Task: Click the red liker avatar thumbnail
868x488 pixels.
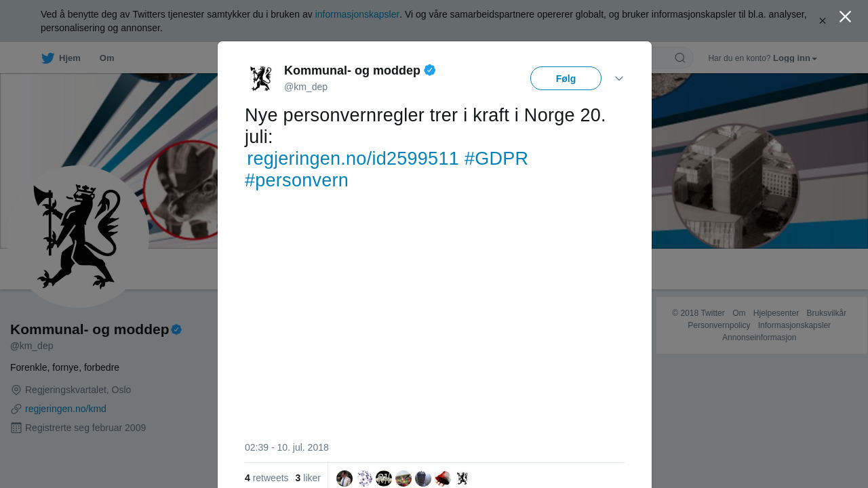Action: pos(443,479)
